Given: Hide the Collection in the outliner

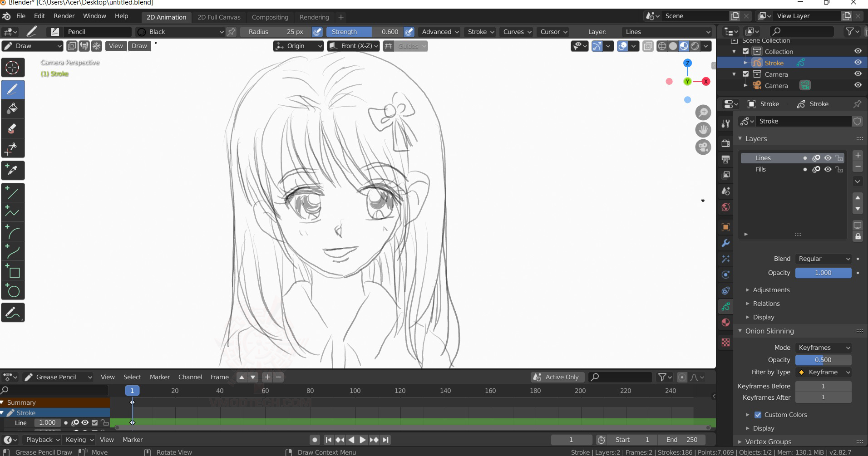Looking at the screenshot, I should pyautogui.click(x=858, y=51).
